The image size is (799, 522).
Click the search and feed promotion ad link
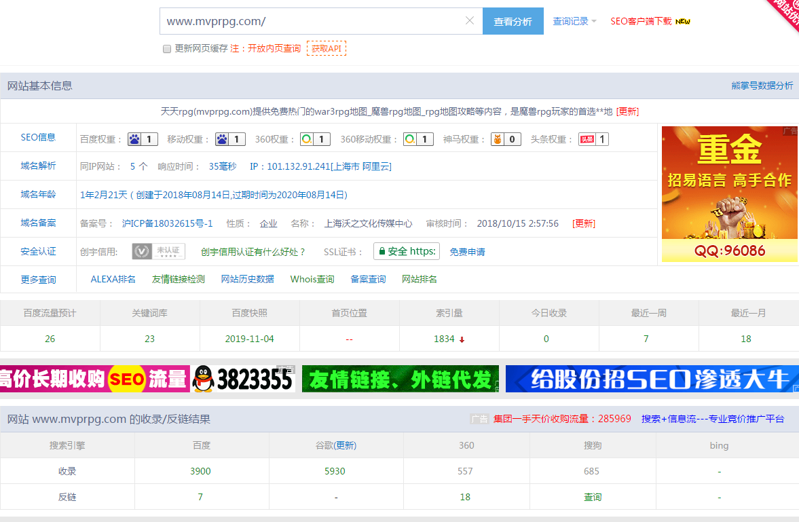712,419
